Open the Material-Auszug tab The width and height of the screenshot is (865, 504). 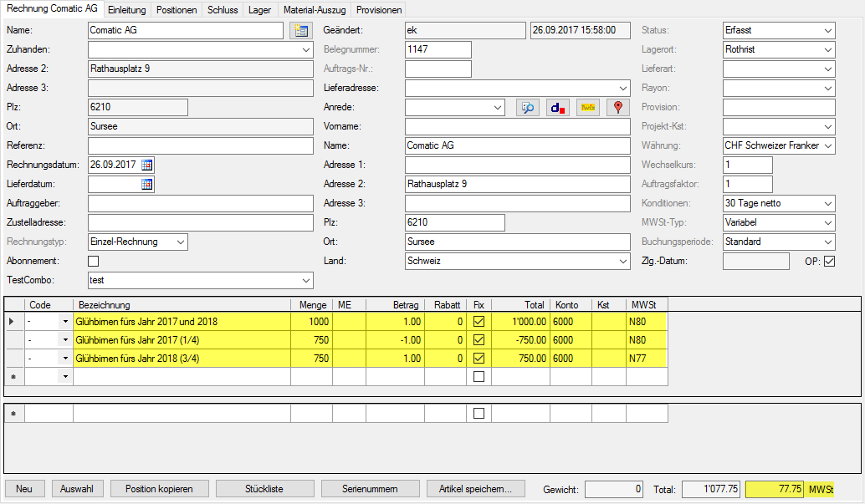314,10
